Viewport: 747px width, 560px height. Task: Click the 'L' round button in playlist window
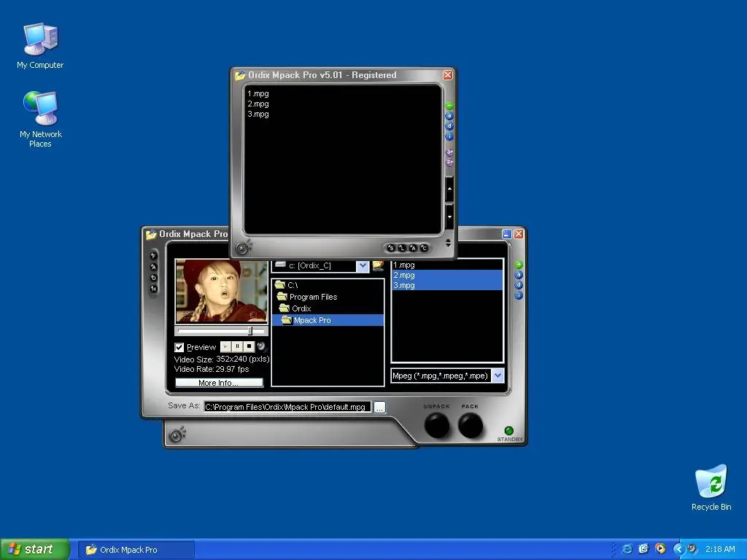pyautogui.click(x=402, y=248)
